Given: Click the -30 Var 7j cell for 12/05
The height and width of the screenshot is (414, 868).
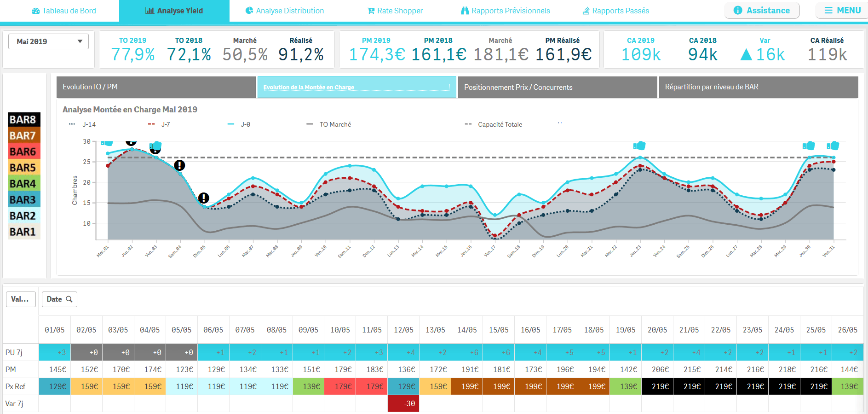Looking at the screenshot, I should pos(403,403).
